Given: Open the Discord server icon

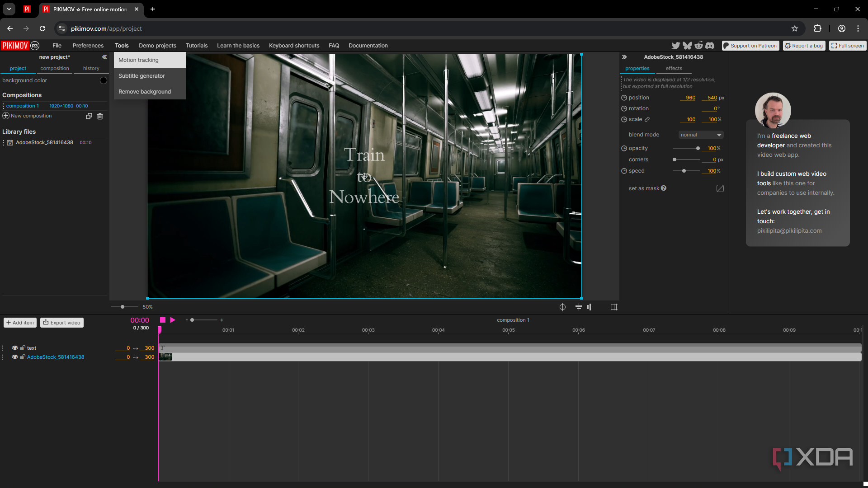Looking at the screenshot, I should click(x=710, y=46).
